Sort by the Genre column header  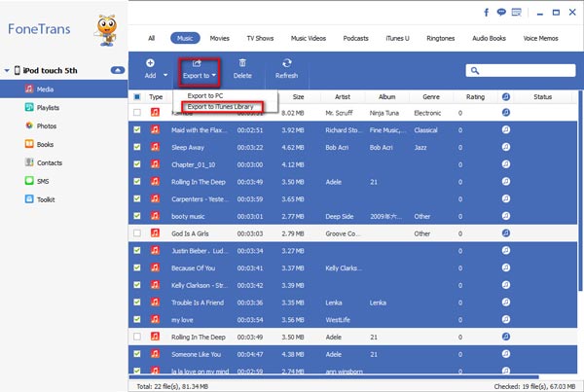click(431, 97)
